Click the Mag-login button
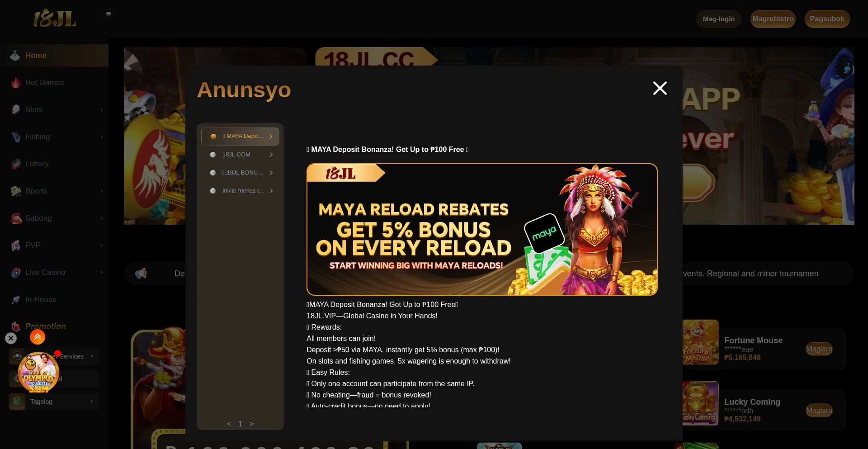The image size is (868, 449). click(719, 19)
